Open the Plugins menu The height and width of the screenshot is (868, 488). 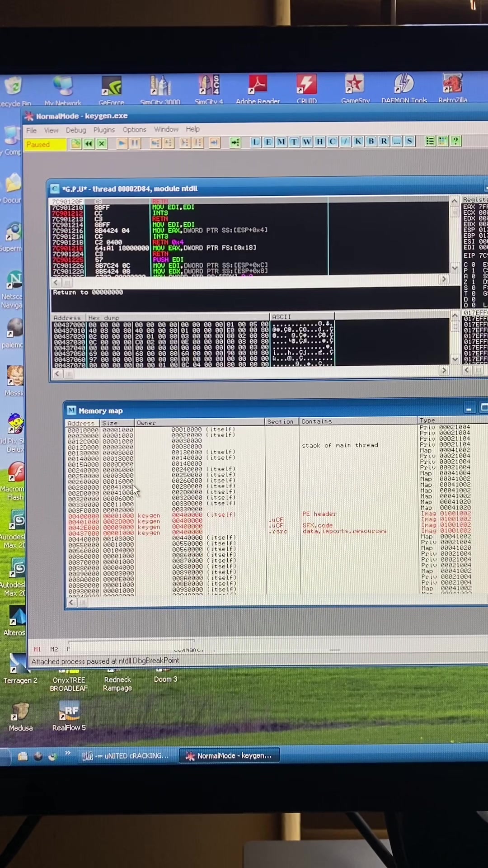click(104, 130)
